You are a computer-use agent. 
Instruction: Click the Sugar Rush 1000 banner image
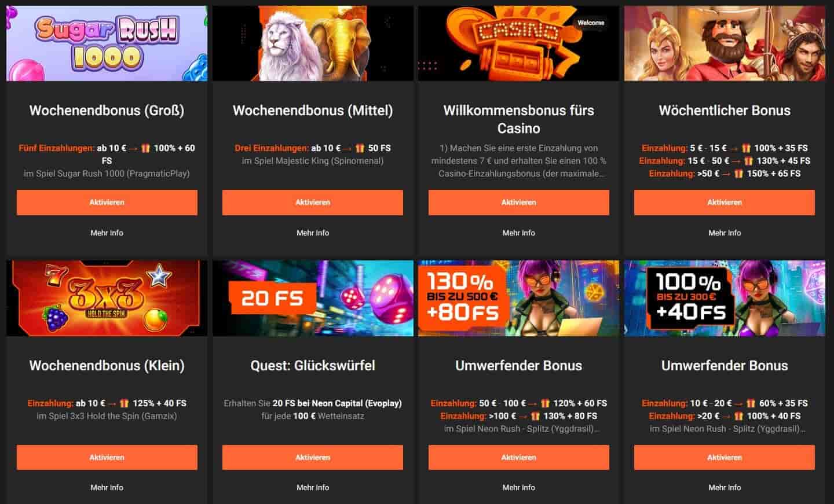(x=107, y=43)
